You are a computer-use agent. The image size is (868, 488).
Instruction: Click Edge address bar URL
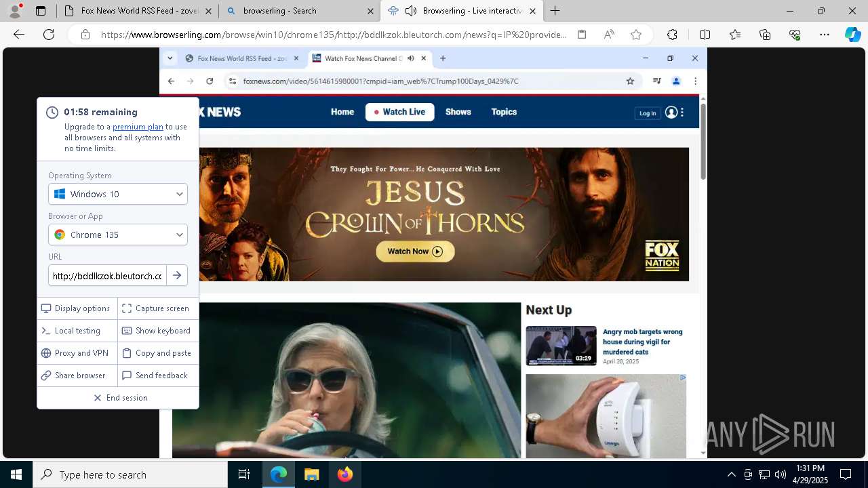(334, 35)
